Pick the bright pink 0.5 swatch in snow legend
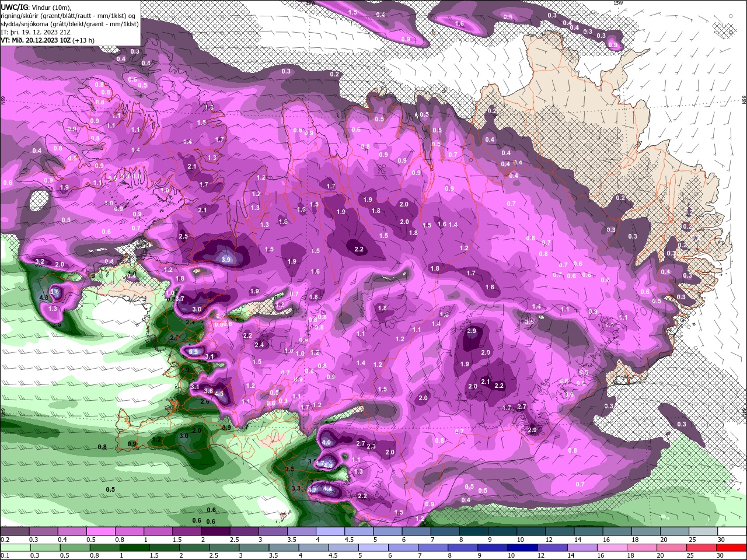Image resolution: width=747 pixels, height=560 pixels. pos(100,531)
